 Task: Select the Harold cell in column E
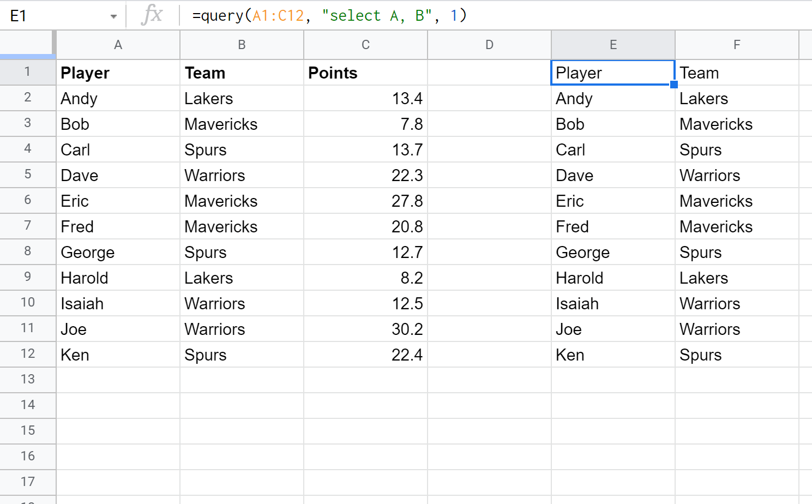(613, 278)
